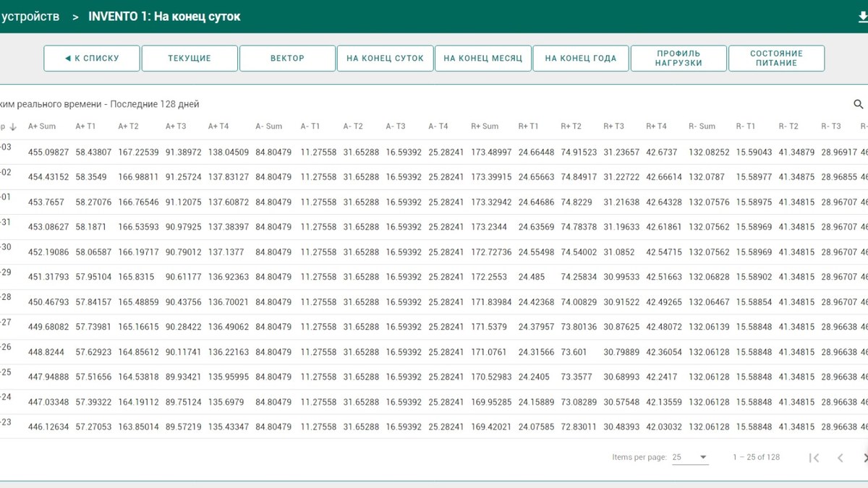Click A- T3 column header
The height and width of the screenshot is (488, 868).
[396, 127]
